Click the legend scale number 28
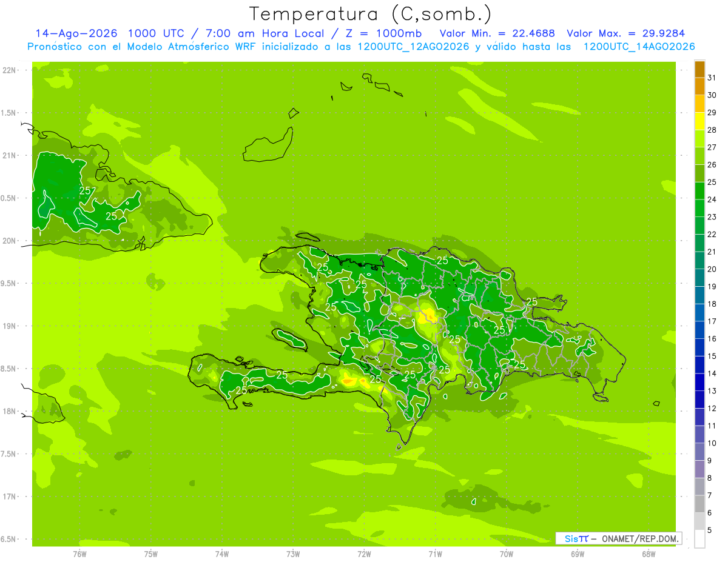Screen dimensions: 728x562 (x=712, y=130)
